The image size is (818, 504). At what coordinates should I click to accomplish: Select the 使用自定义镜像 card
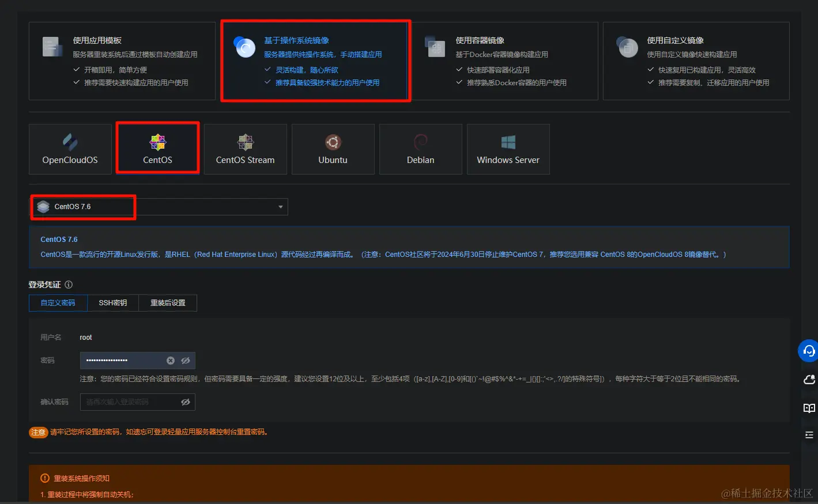click(x=696, y=61)
